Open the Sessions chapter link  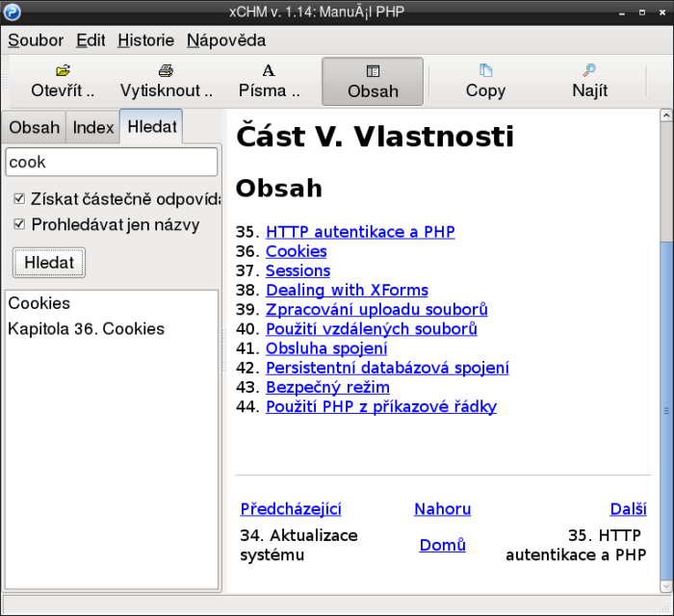point(298,270)
